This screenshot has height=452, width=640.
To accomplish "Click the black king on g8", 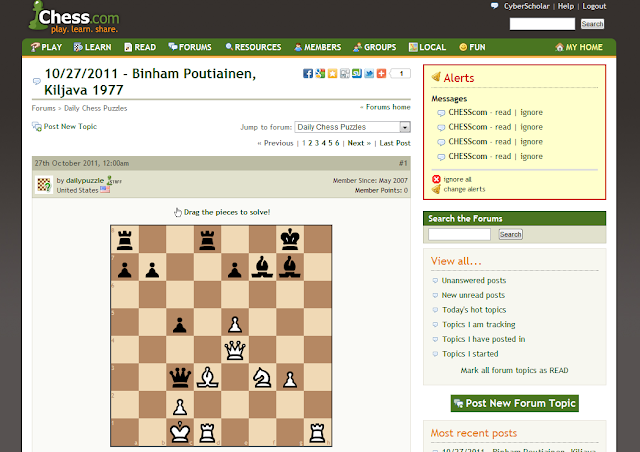I will (290, 239).
